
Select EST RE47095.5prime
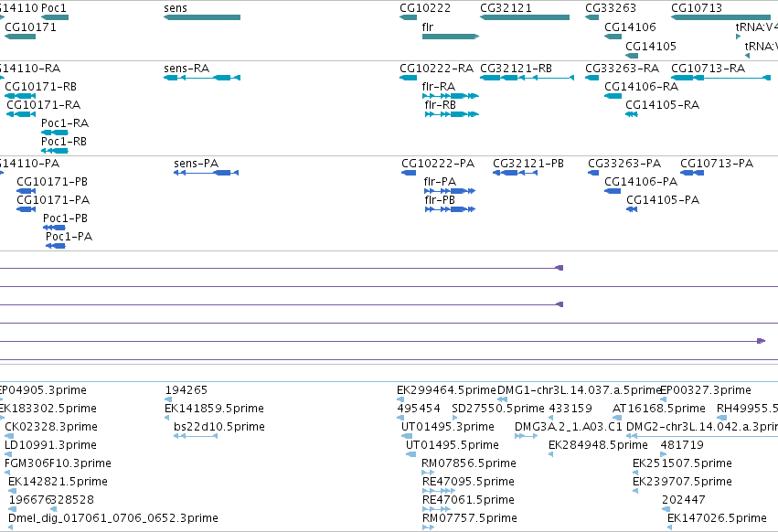tap(468, 482)
